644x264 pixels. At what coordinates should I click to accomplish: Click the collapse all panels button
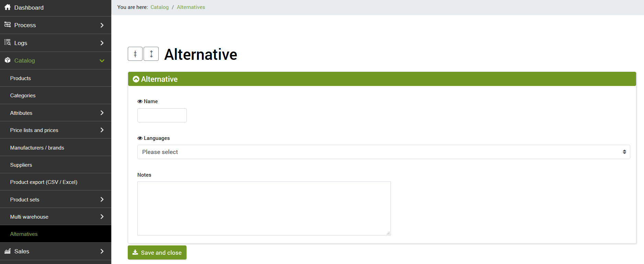coord(135,54)
